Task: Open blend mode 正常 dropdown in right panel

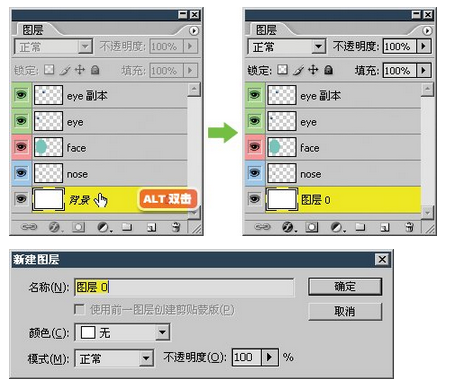Action: pos(287,46)
